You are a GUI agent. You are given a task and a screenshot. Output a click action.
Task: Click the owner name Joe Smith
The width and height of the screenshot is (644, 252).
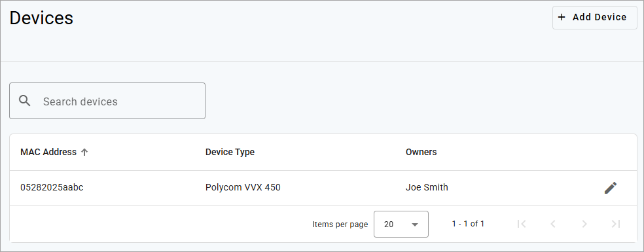(x=427, y=188)
